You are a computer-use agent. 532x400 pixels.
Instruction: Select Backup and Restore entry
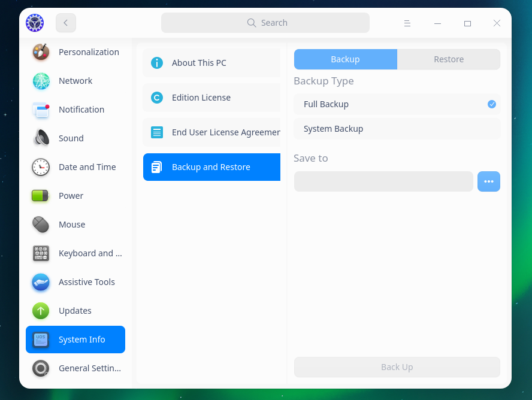click(211, 167)
